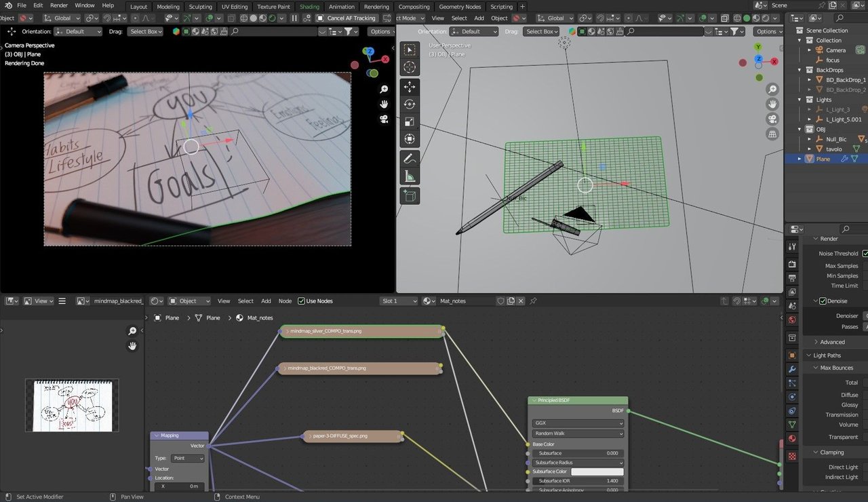
Task: Adjust the Subsurface value slider
Action: (578, 452)
